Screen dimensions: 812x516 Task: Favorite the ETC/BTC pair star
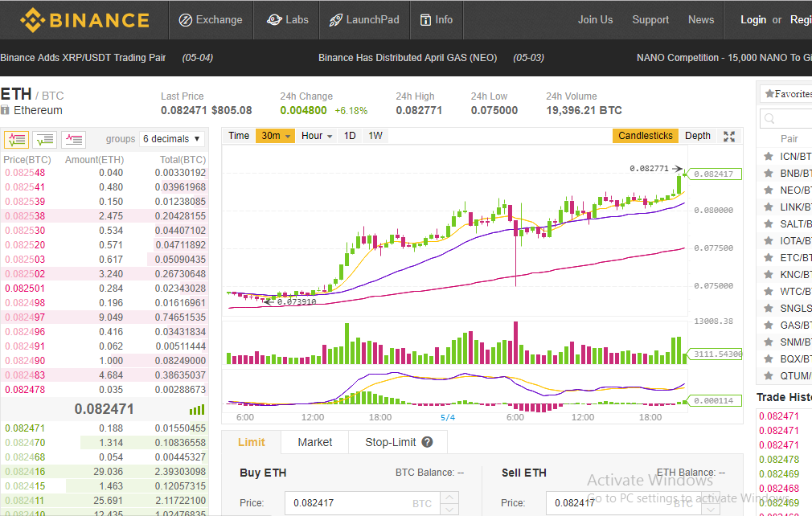tap(769, 258)
